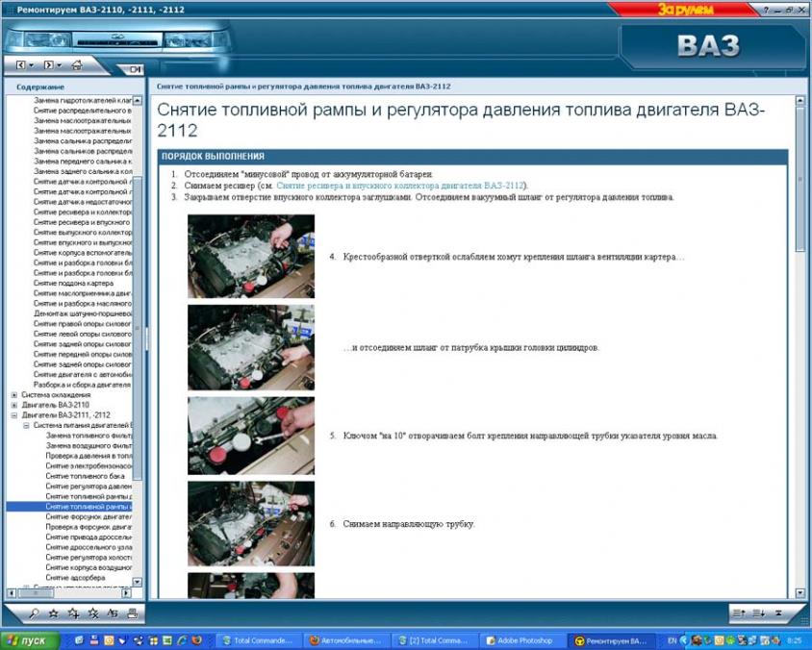Click the article pane scroll-down arrow
The image size is (812, 650).
(x=800, y=593)
